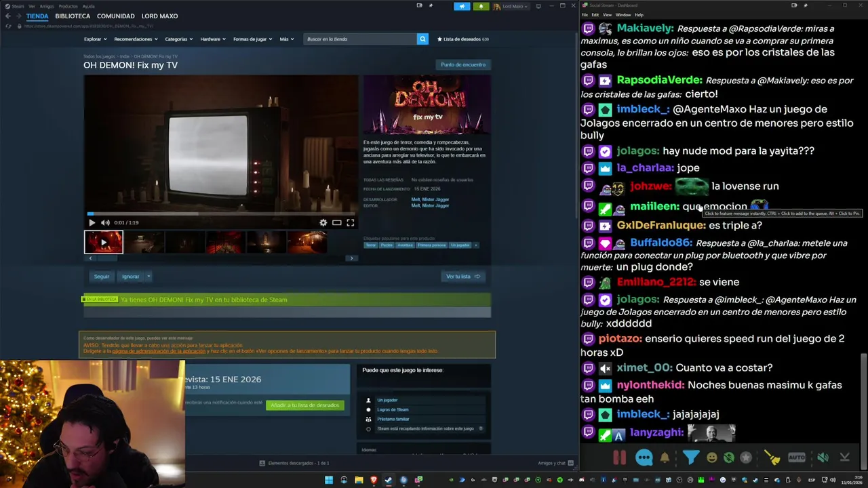Open the Help menu in Social Stream
Image resolution: width=868 pixels, height=488 pixels.
639,14
